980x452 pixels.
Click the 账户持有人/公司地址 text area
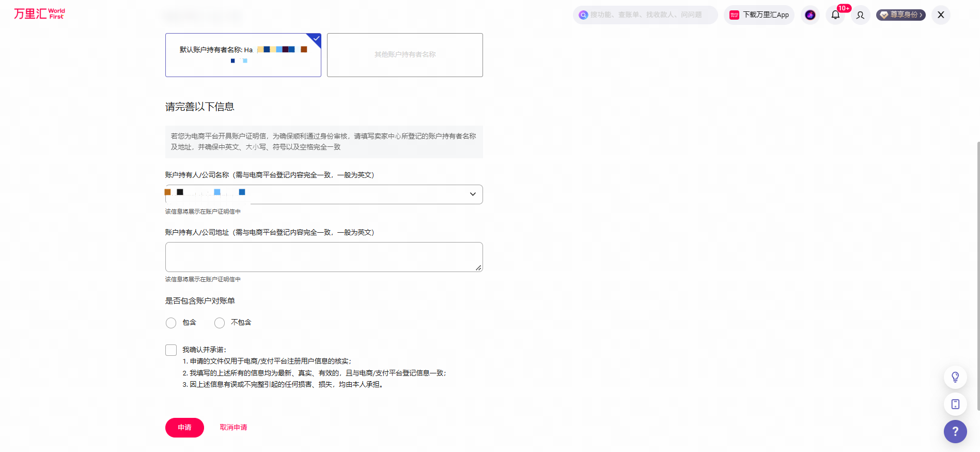tap(324, 257)
